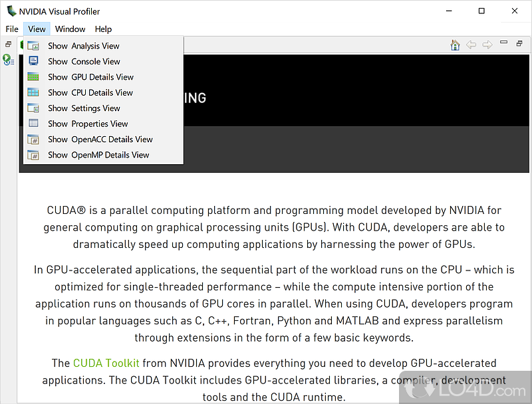This screenshot has width=532, height=404.
Task: Maximize the NVIDIA Visual Profiler window
Action: pos(481,11)
